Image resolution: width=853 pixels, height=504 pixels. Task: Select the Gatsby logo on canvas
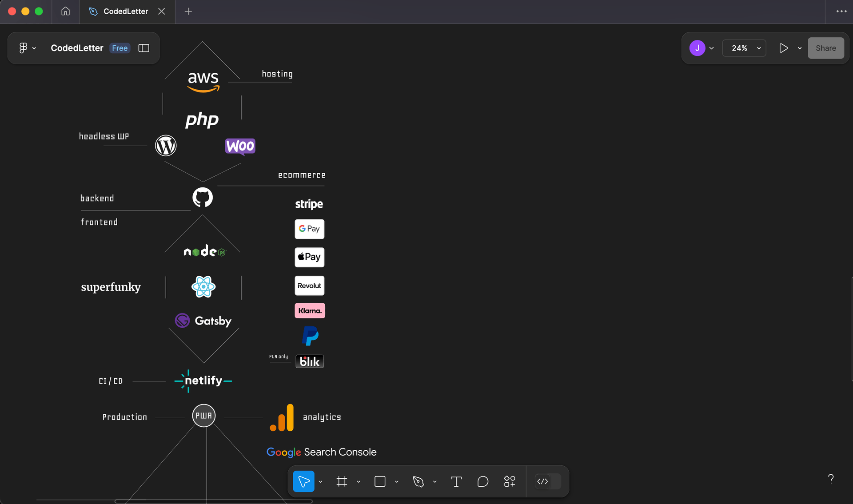(x=203, y=321)
